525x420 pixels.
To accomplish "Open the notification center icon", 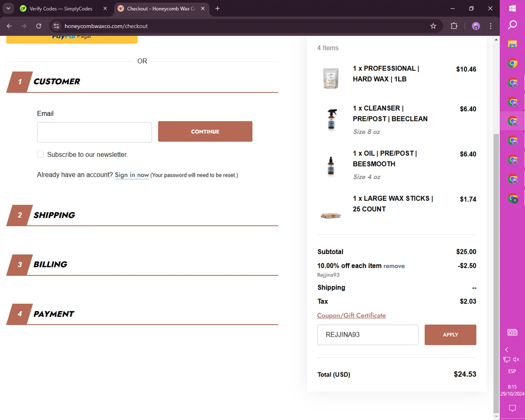I will [512, 408].
